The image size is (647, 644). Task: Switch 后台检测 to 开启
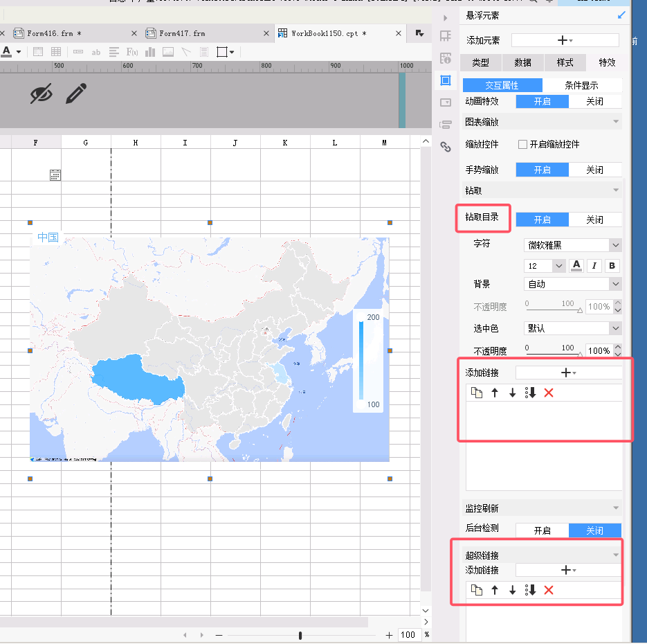click(543, 530)
